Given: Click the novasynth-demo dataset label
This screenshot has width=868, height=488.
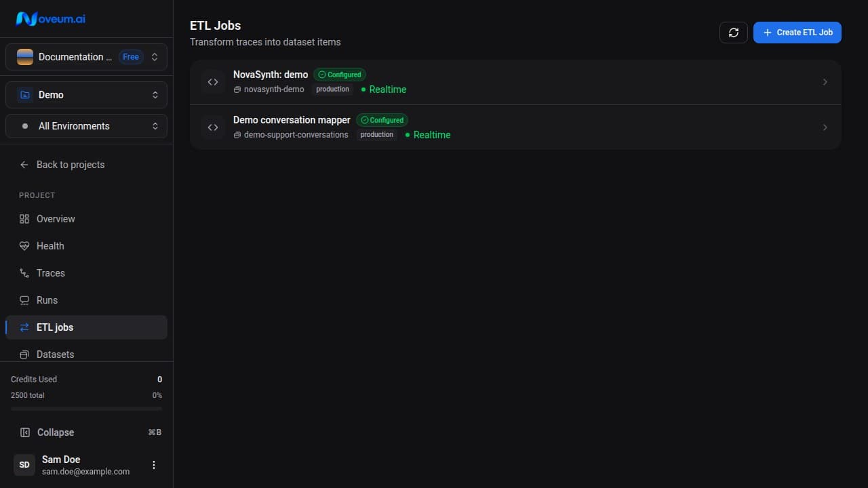Looking at the screenshot, I should [x=274, y=89].
